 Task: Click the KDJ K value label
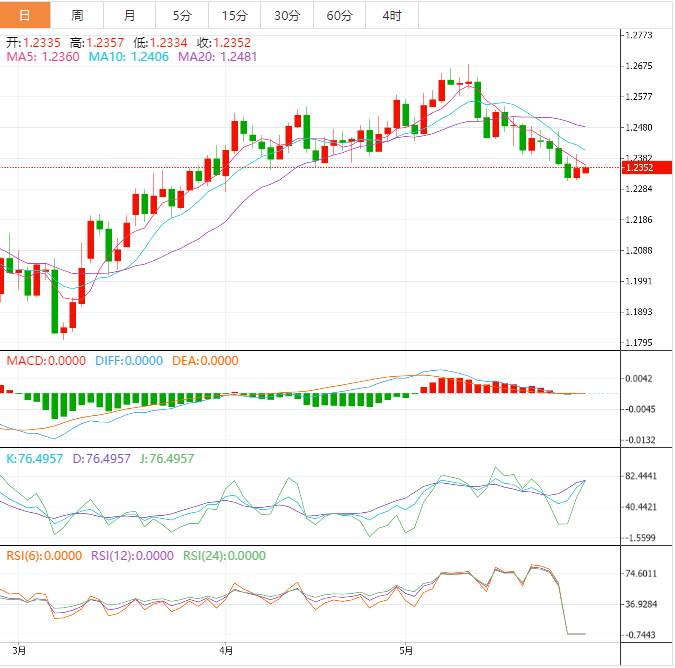pos(36,458)
